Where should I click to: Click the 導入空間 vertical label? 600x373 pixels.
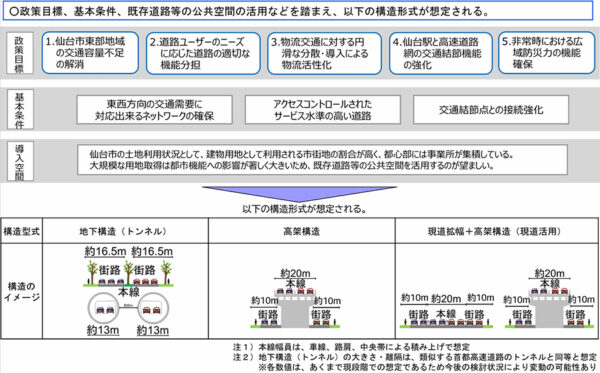click(20, 161)
